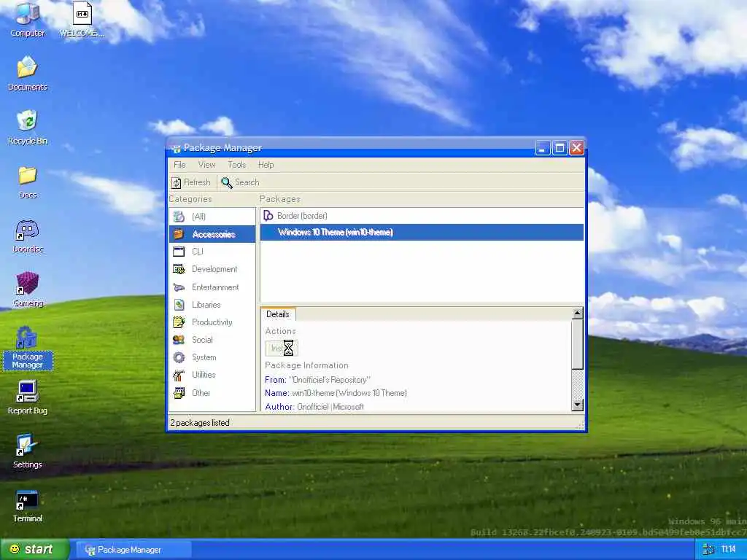Click the start button

click(34, 550)
